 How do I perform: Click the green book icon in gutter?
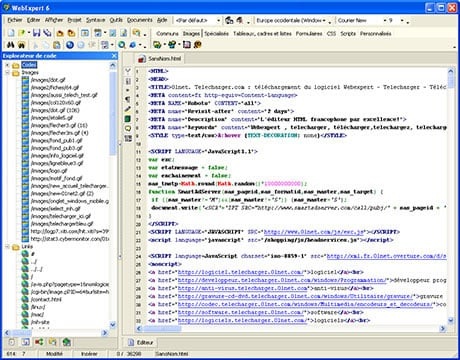(x=128, y=119)
